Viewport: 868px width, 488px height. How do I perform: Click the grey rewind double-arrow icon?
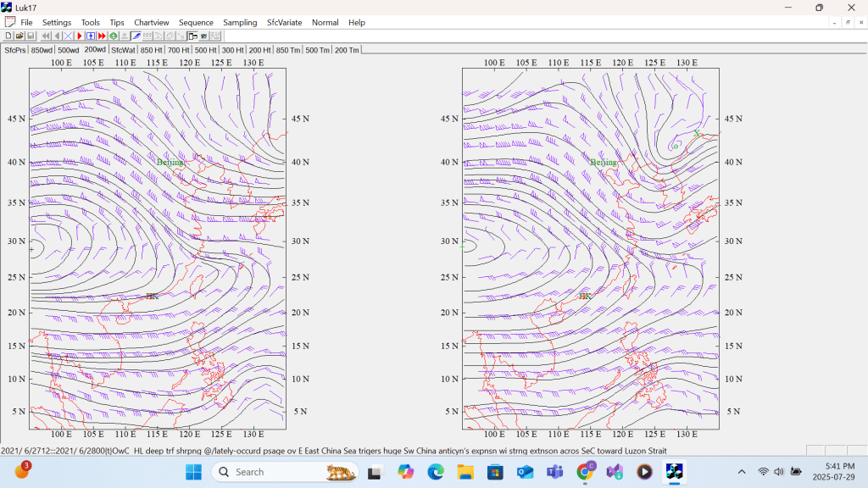pos(46,36)
